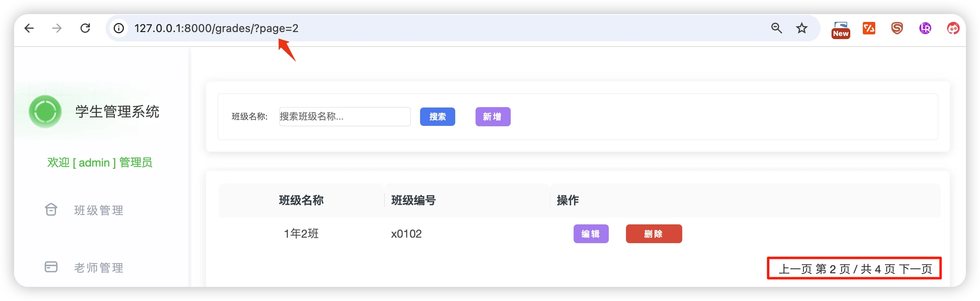980x301 pixels.
Task: Delete class 1年2班 with 删除 button
Action: click(654, 234)
